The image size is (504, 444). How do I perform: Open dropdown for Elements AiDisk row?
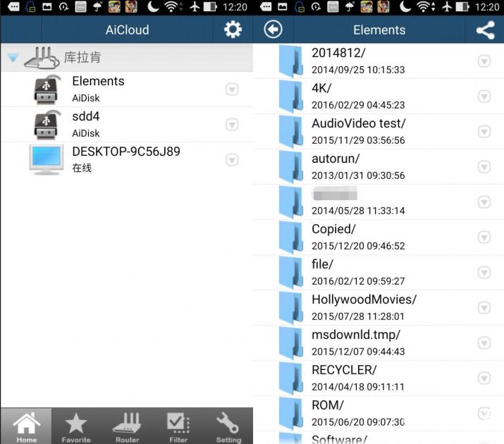click(232, 90)
